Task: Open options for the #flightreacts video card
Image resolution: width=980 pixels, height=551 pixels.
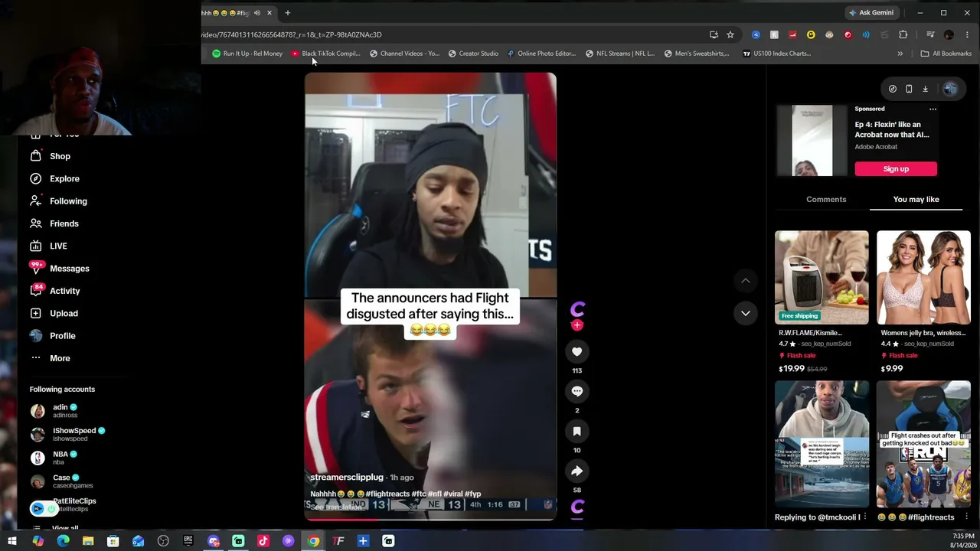Action: 967,517
